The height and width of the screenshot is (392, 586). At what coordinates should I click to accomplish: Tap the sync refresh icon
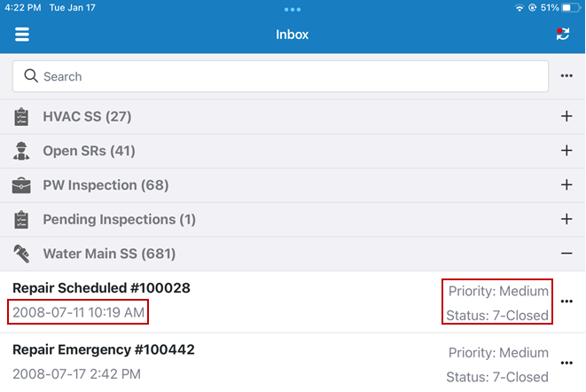click(562, 35)
